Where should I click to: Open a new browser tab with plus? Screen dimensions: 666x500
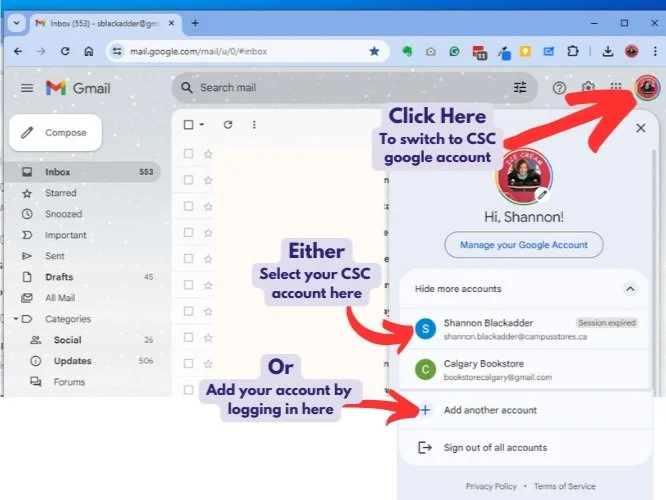click(x=195, y=23)
